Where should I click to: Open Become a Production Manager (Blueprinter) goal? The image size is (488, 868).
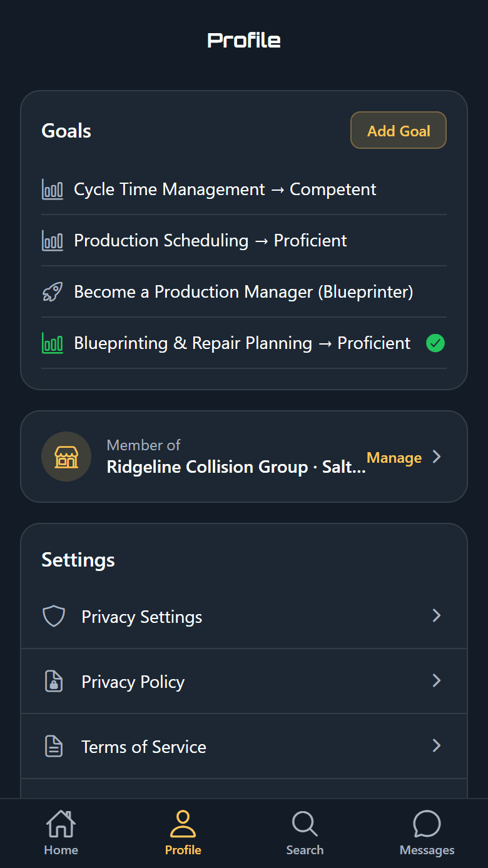(x=244, y=291)
